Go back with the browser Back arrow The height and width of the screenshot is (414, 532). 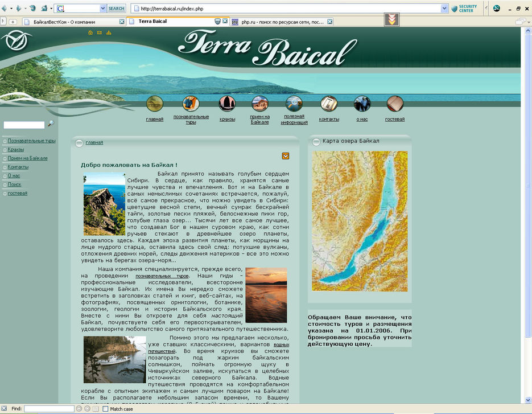pos(4,8)
